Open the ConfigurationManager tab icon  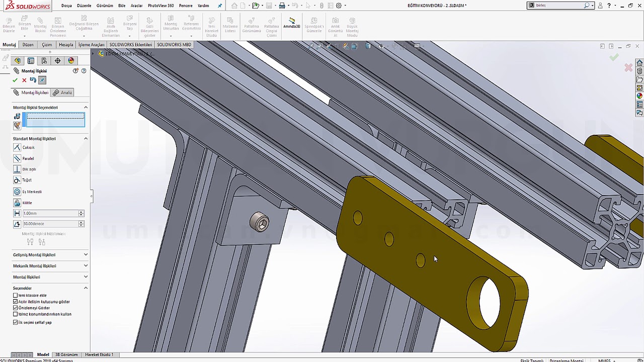(44, 61)
